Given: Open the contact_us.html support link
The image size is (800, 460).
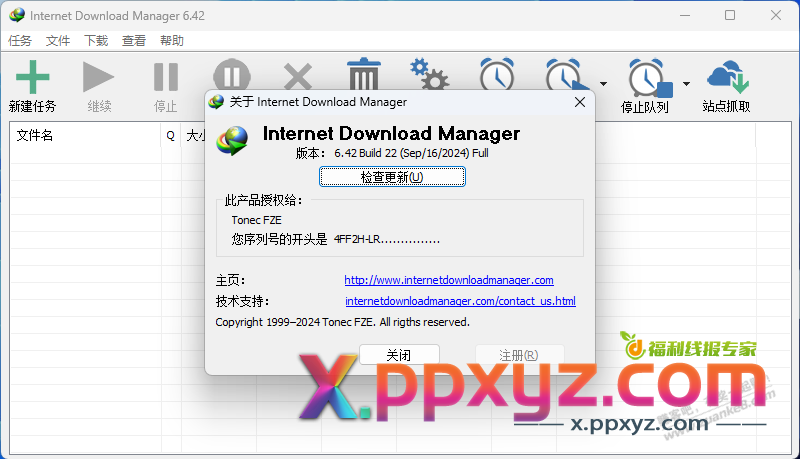Looking at the screenshot, I should coord(460,301).
